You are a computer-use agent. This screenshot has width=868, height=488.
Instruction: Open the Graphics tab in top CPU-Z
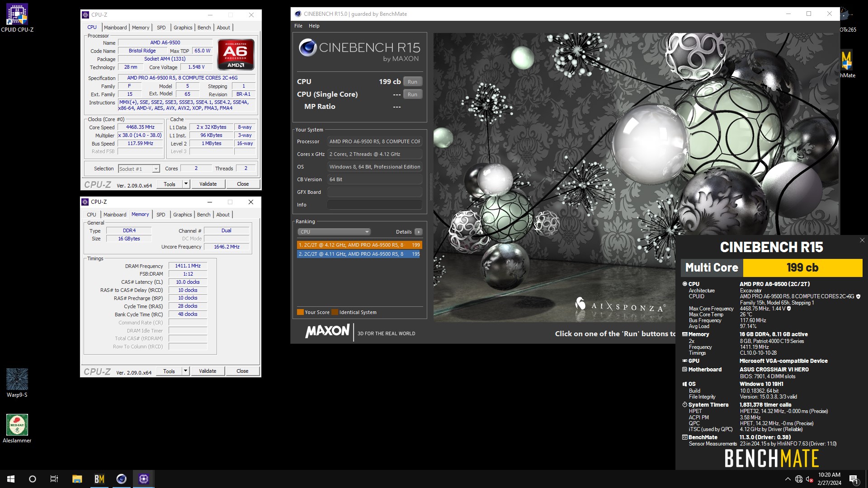point(183,28)
